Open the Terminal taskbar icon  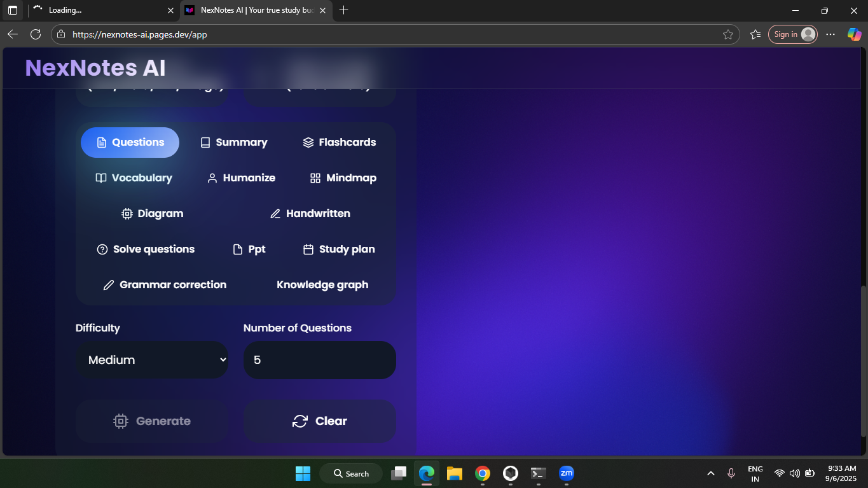click(x=539, y=473)
